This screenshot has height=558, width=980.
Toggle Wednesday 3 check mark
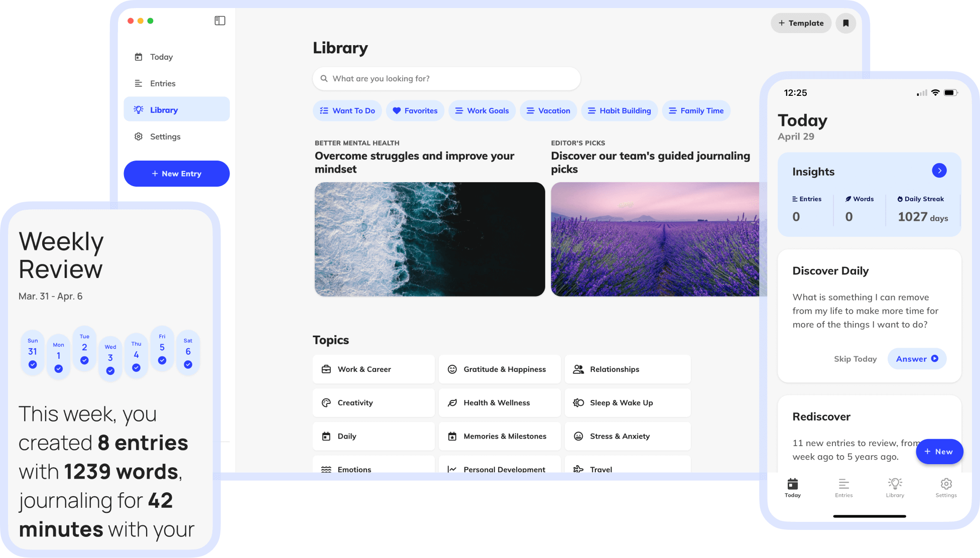click(110, 371)
